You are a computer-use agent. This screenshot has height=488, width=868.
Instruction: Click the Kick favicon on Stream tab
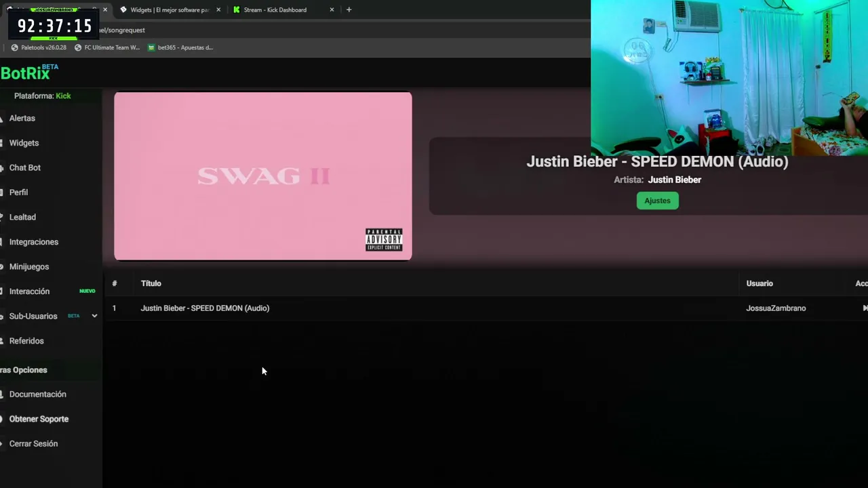point(236,9)
